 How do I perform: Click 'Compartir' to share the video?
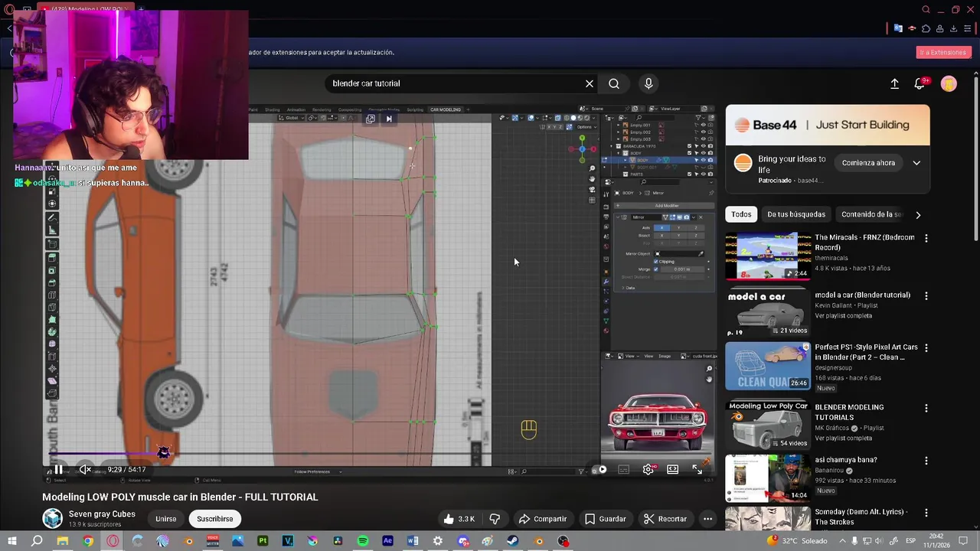(542, 519)
